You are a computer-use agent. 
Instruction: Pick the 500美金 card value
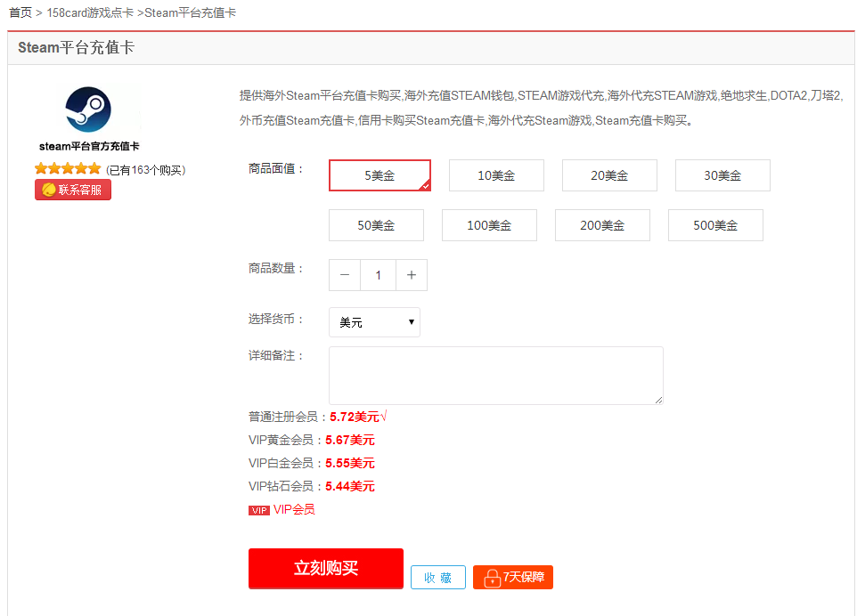pyautogui.click(x=715, y=225)
